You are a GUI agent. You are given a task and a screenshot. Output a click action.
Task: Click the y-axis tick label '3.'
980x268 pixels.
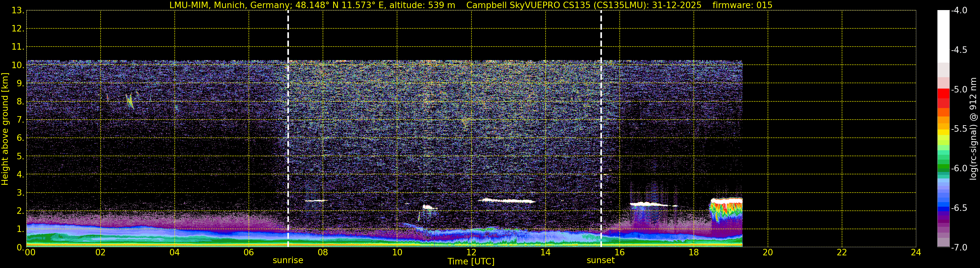[x=20, y=192]
